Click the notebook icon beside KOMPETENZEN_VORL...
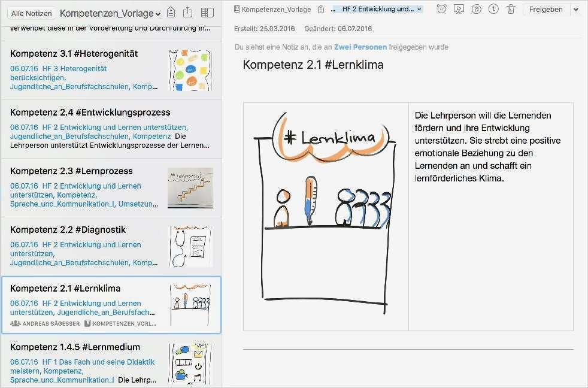The height and width of the screenshot is (388, 588). pyautogui.click(x=87, y=323)
